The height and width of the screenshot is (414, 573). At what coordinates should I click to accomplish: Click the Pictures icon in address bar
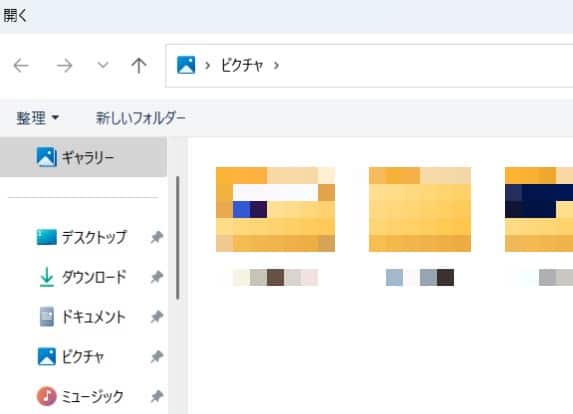point(186,65)
